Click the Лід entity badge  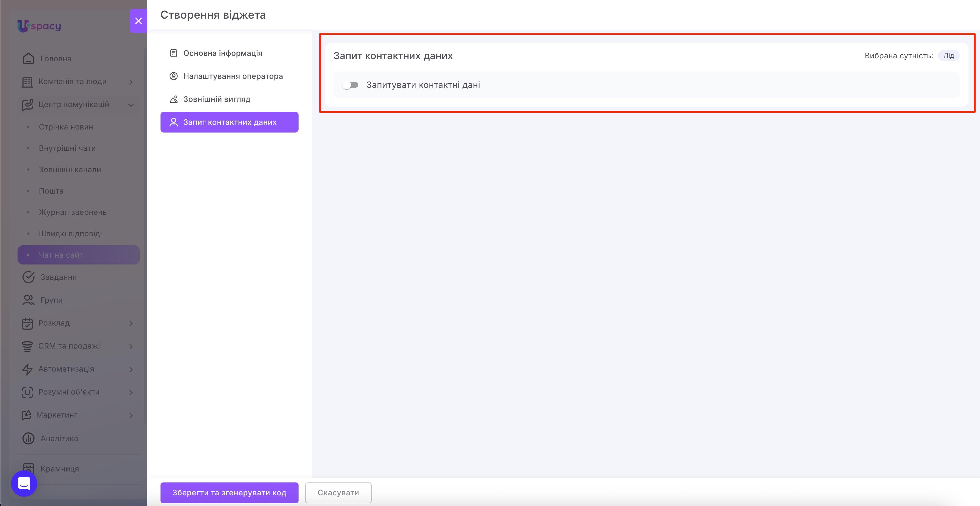(949, 56)
